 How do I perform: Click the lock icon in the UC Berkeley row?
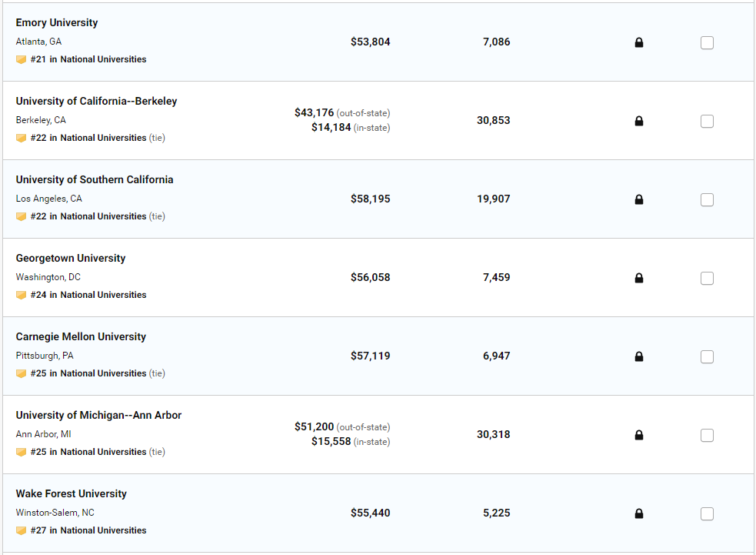[x=638, y=122]
